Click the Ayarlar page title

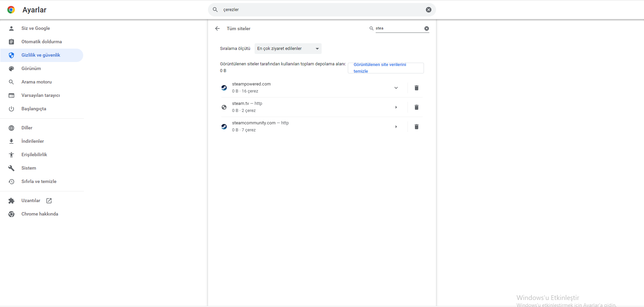coord(35,10)
